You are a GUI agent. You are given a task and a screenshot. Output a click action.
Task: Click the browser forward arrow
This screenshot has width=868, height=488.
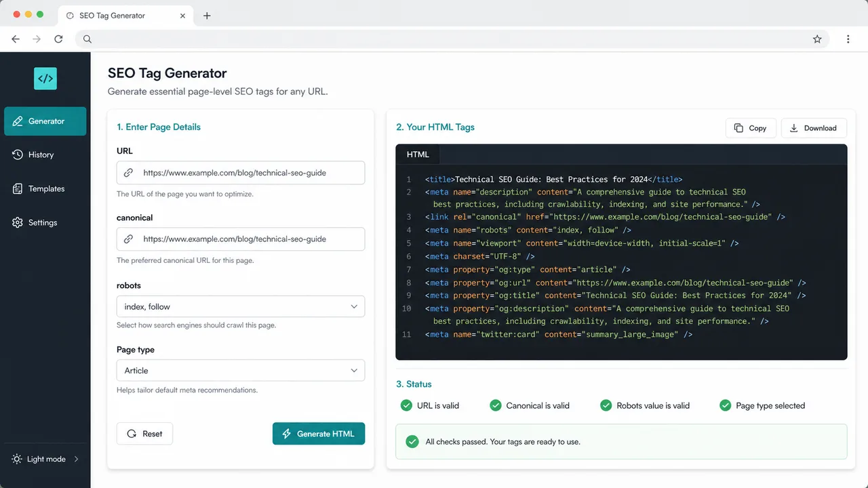[x=37, y=39]
